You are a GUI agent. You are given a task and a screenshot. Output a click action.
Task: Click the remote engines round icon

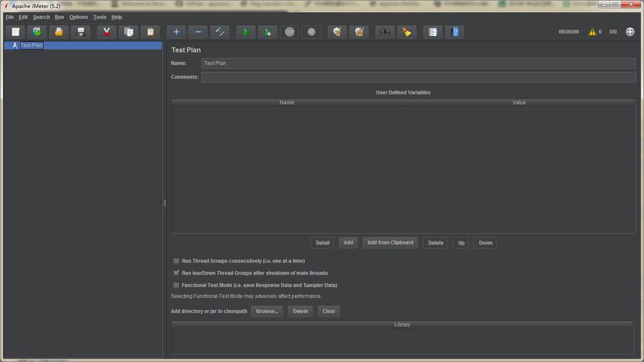630,32
